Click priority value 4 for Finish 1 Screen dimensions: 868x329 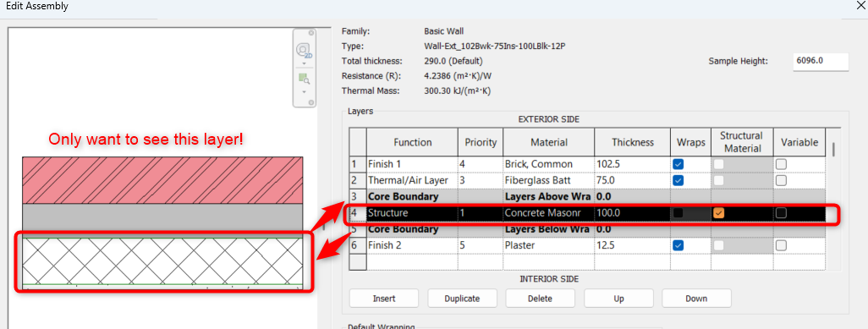point(481,164)
